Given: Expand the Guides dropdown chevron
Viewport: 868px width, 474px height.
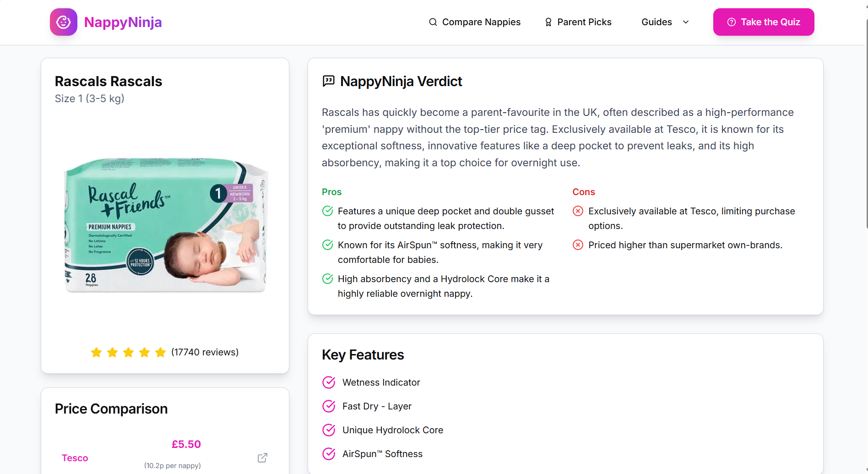Looking at the screenshot, I should [686, 22].
